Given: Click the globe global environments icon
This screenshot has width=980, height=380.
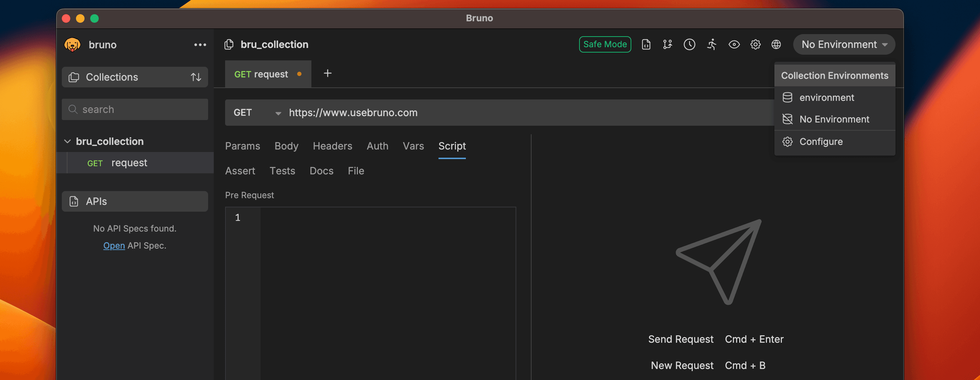Looking at the screenshot, I should pos(776,44).
